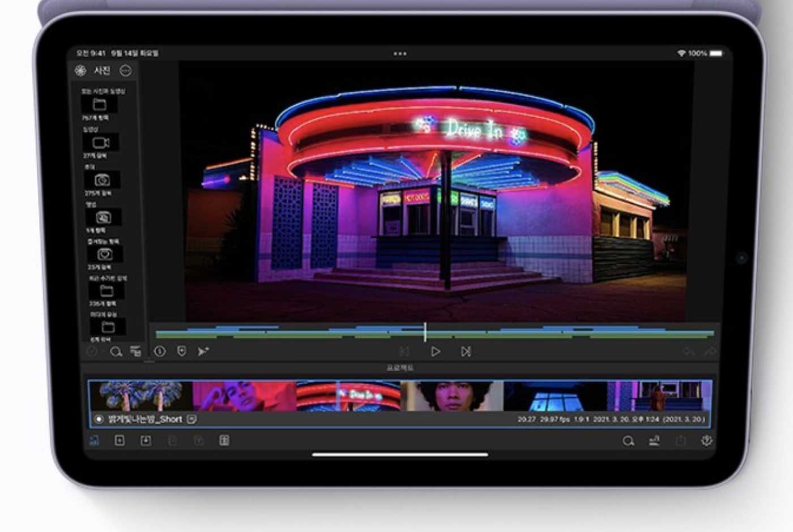The width and height of the screenshot is (793, 532).
Task: Tap the 사진 library title
Action: (x=102, y=71)
